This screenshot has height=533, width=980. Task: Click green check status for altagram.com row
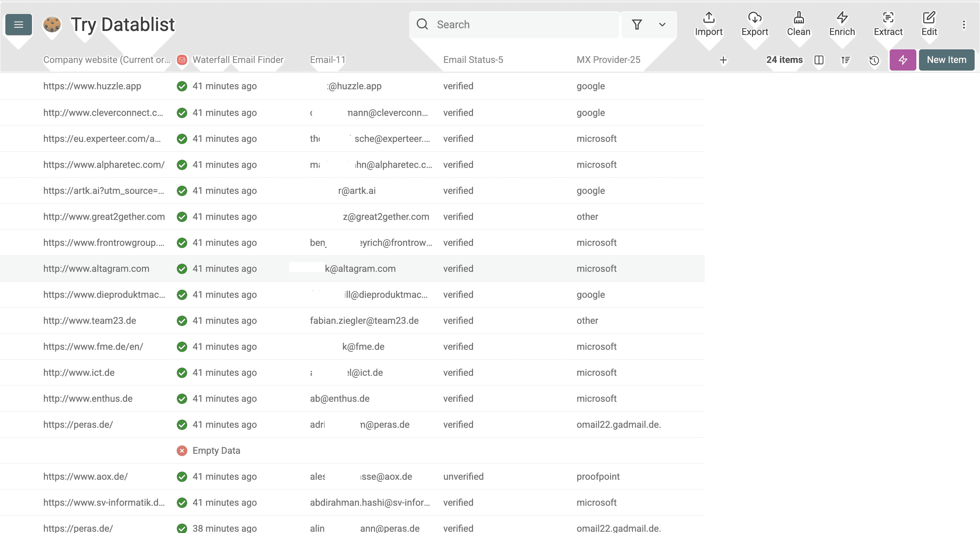tap(182, 269)
